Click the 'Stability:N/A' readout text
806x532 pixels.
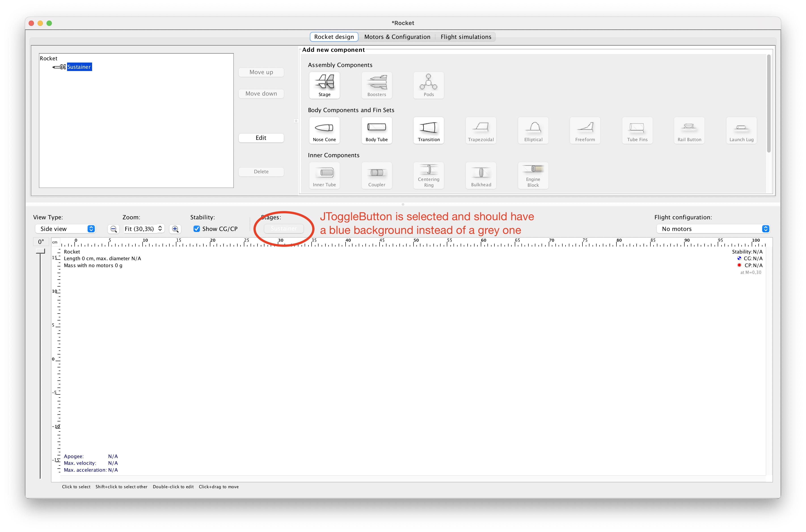(x=747, y=252)
